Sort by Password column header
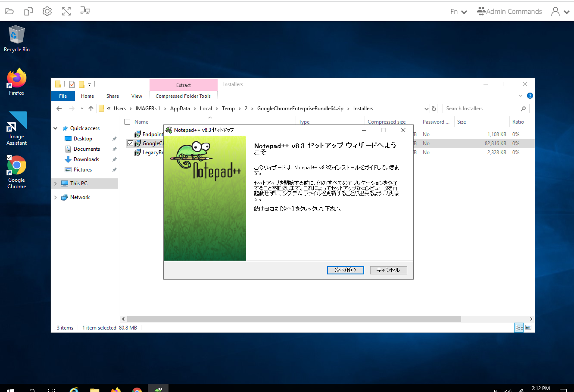 pos(436,122)
